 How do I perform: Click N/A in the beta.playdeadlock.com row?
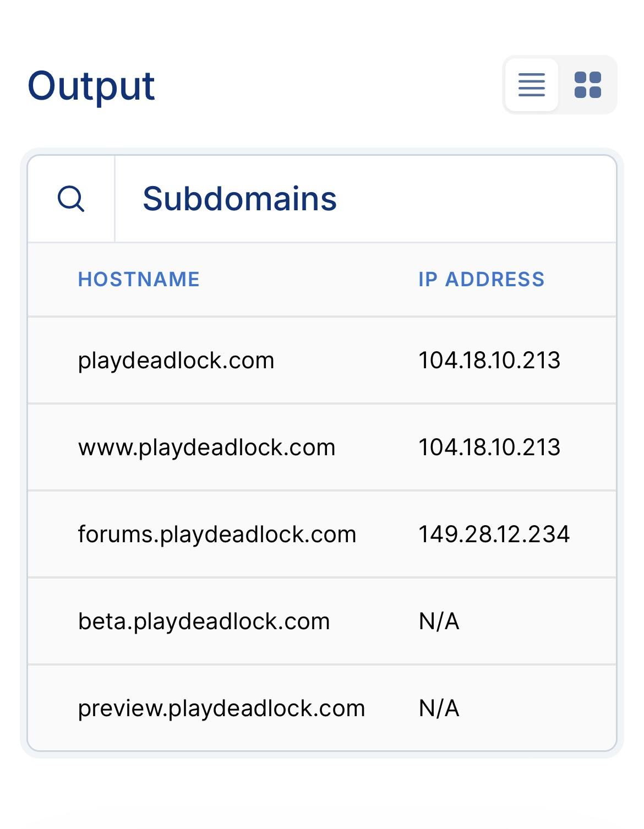pos(439,621)
